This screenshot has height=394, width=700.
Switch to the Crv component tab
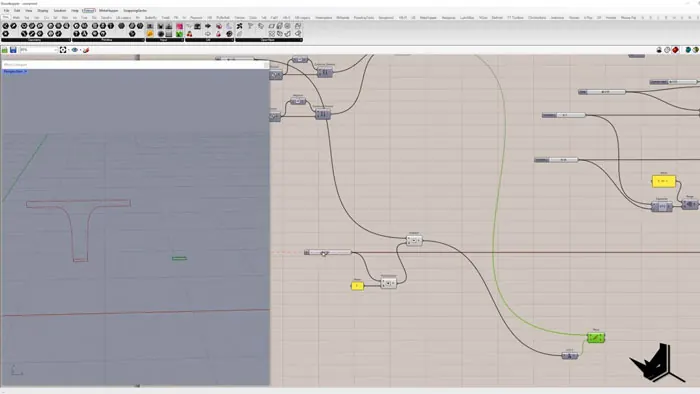(x=46, y=18)
